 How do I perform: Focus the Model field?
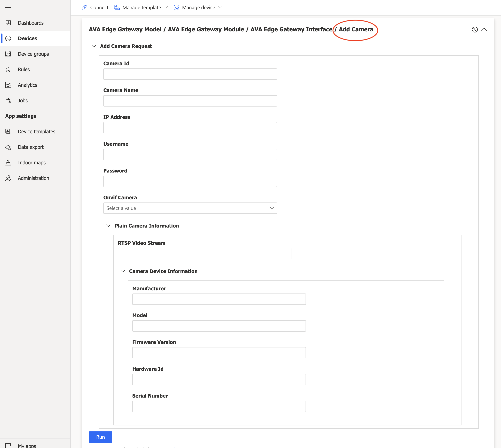(219, 326)
